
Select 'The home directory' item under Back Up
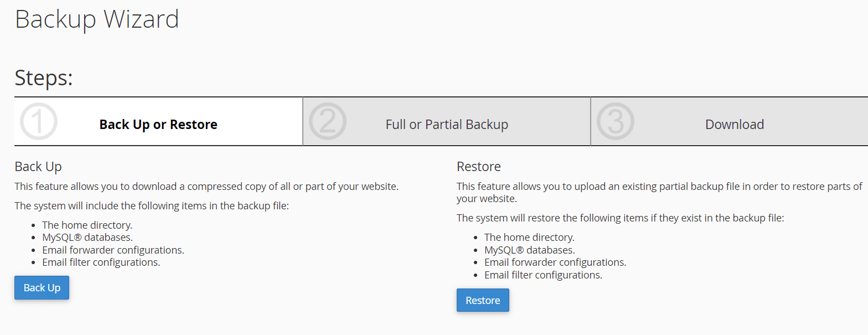pyautogui.click(x=86, y=225)
